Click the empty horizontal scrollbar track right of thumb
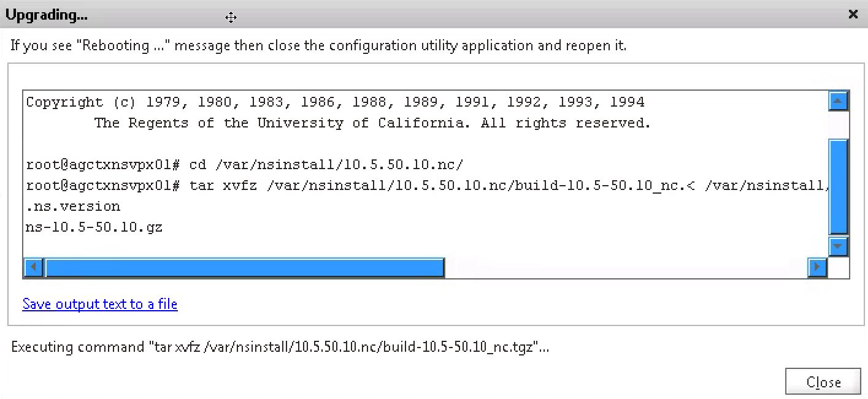This screenshot has height=399, width=868. pos(626,268)
